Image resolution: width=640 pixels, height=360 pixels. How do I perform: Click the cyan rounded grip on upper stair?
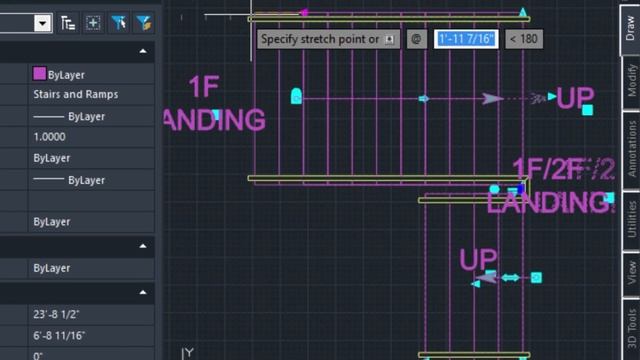tap(296, 96)
